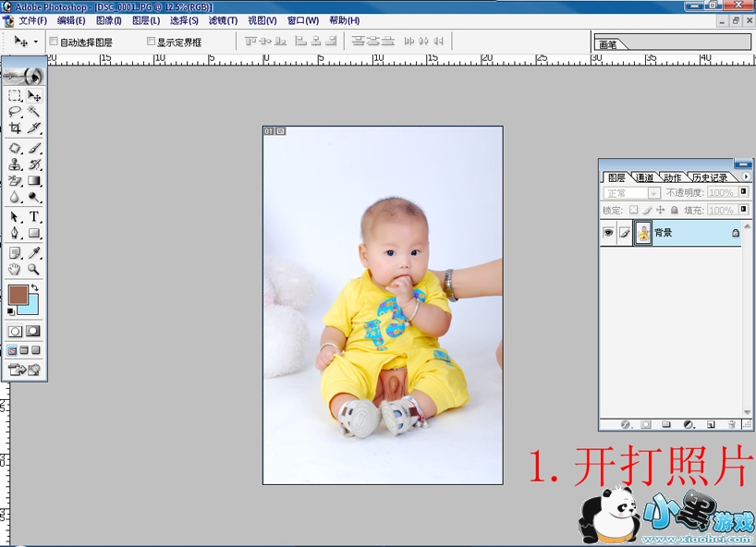Select the Type tool
The image size is (756, 547).
click(x=34, y=217)
